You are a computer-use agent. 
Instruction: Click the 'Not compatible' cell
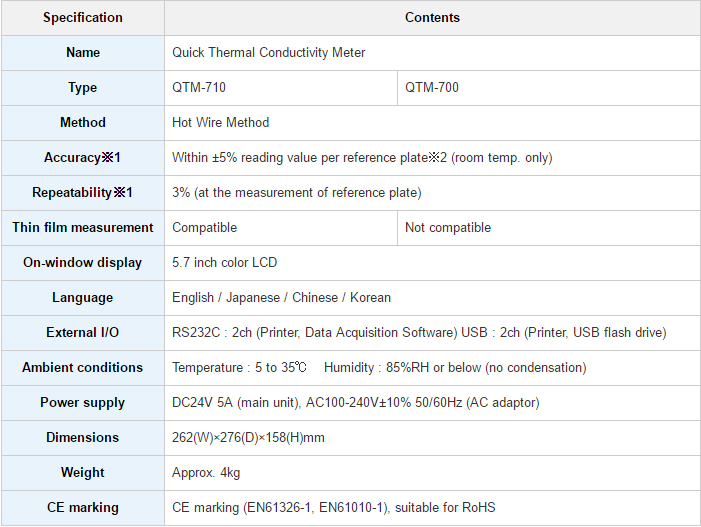click(549, 228)
